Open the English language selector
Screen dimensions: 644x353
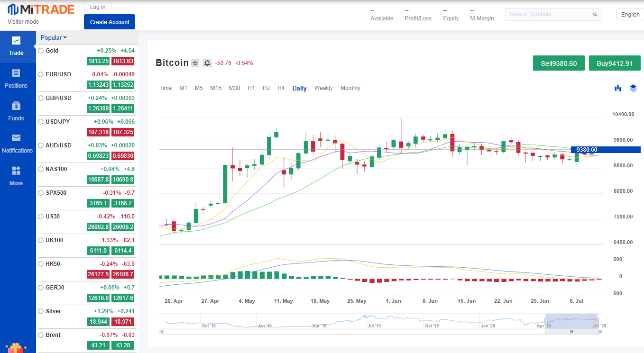coord(630,15)
